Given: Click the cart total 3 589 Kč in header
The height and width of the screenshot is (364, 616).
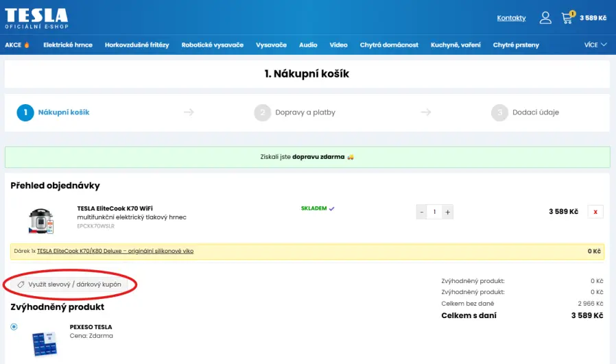Looking at the screenshot, I should pyautogui.click(x=593, y=18).
